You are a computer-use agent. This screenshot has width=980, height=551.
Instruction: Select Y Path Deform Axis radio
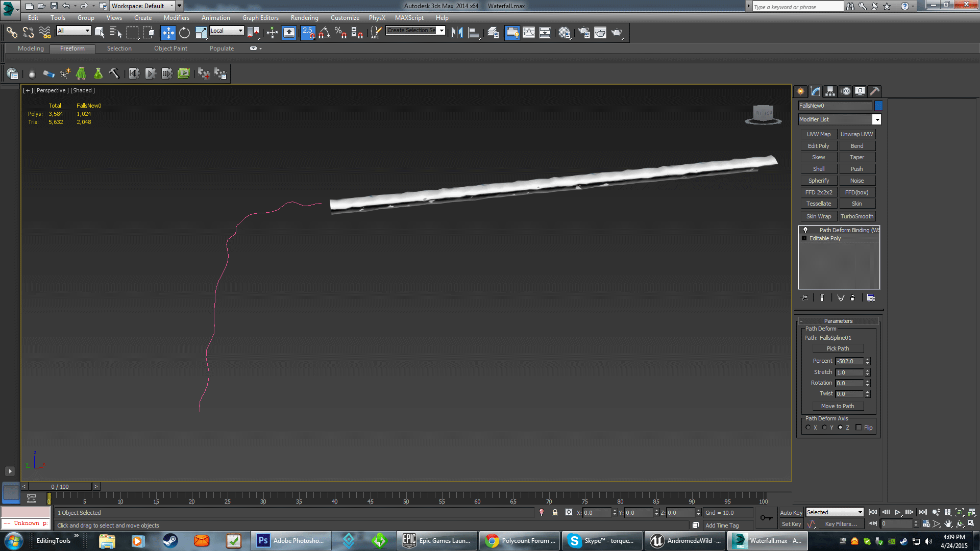pos(824,428)
